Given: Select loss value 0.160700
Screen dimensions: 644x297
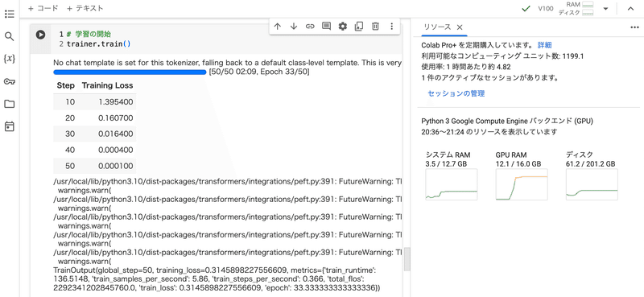Looking at the screenshot, I should tap(115, 118).
